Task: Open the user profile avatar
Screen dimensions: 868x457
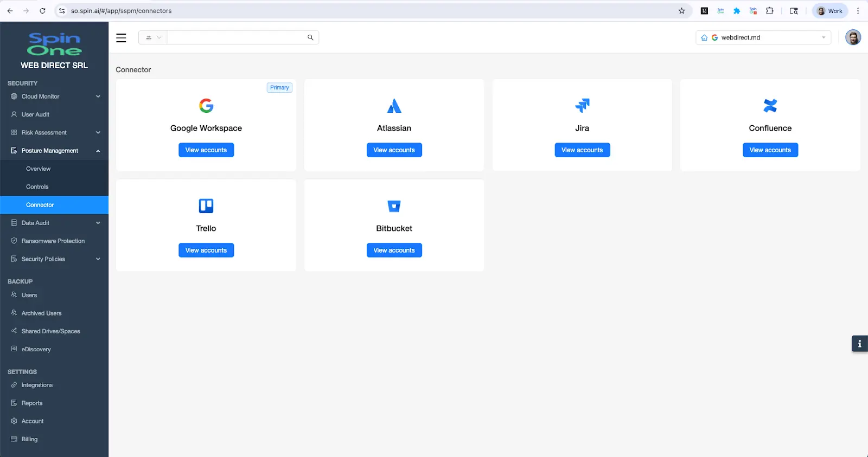Action: (x=853, y=37)
